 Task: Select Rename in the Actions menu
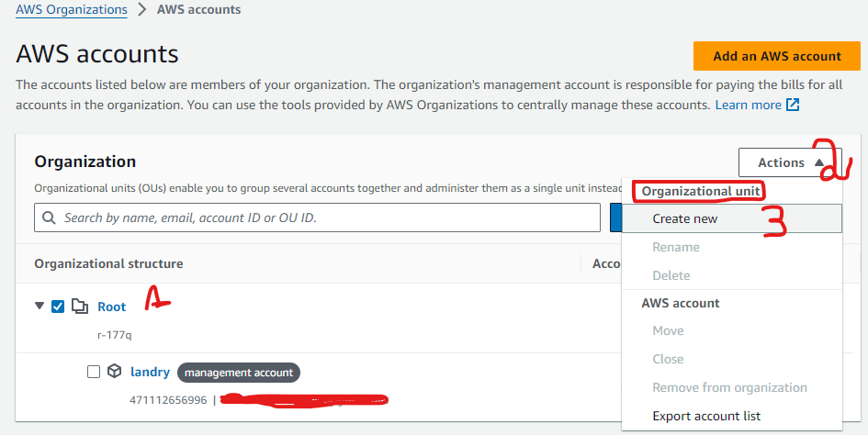pyautogui.click(x=676, y=247)
